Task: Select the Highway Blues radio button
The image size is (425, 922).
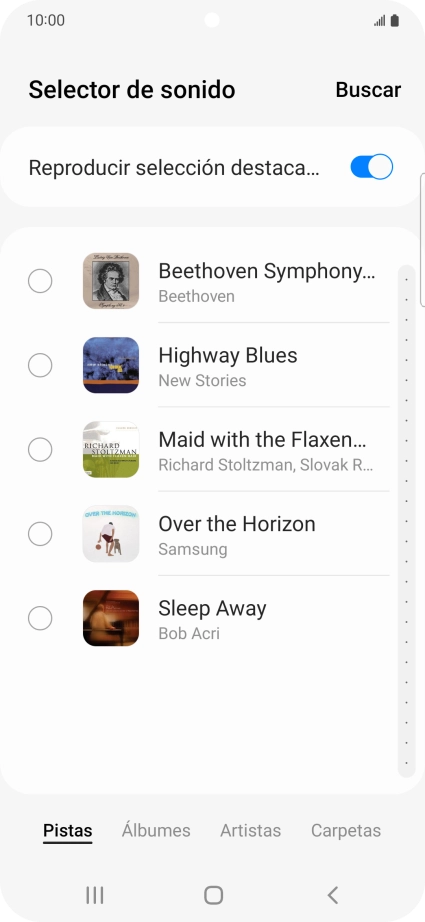Action: (x=40, y=366)
